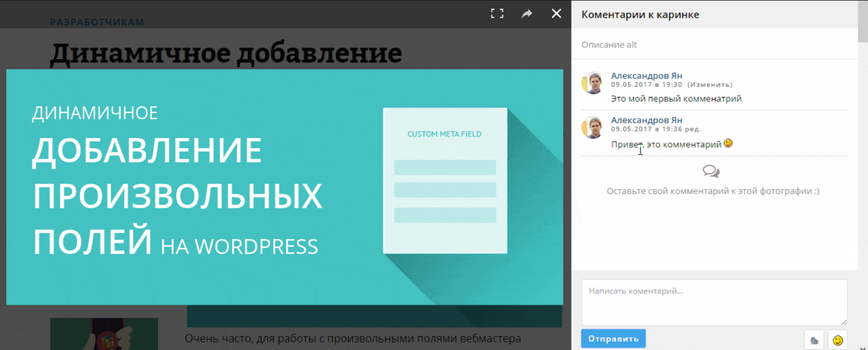The width and height of the screenshot is (868, 350).
Task: Click the timestamp 09.05.2017 в 19:30
Action: point(646,85)
